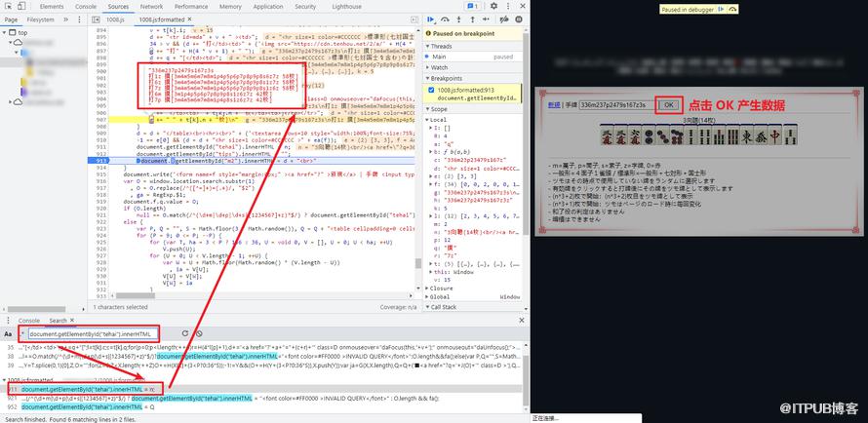Click line number 913 breakpoint gutter
Screen dimensions: 868x423
[x=100, y=161]
